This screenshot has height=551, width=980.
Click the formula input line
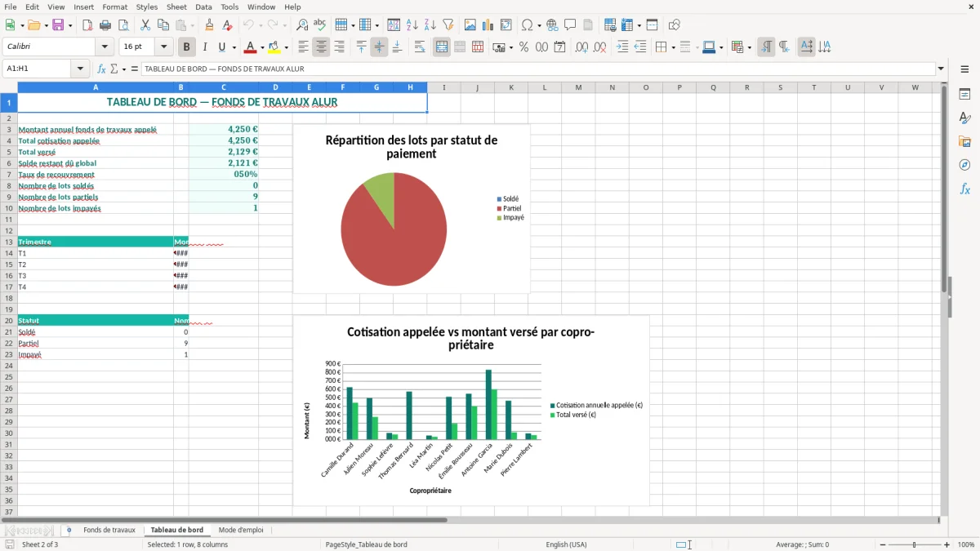tap(537, 69)
